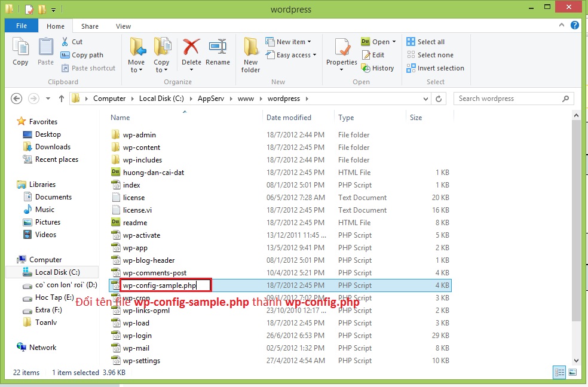The image size is (588, 387).
Task: Click Local Disk (C:) in the breadcrumb
Action: [161, 99]
